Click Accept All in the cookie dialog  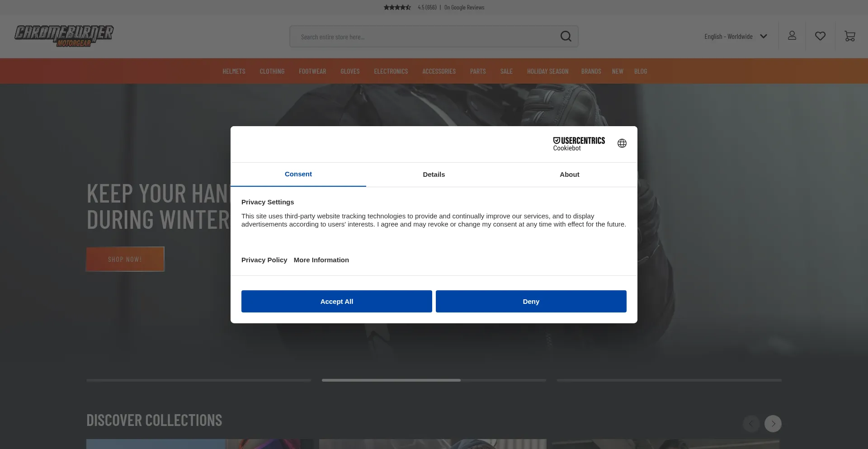[x=336, y=301]
